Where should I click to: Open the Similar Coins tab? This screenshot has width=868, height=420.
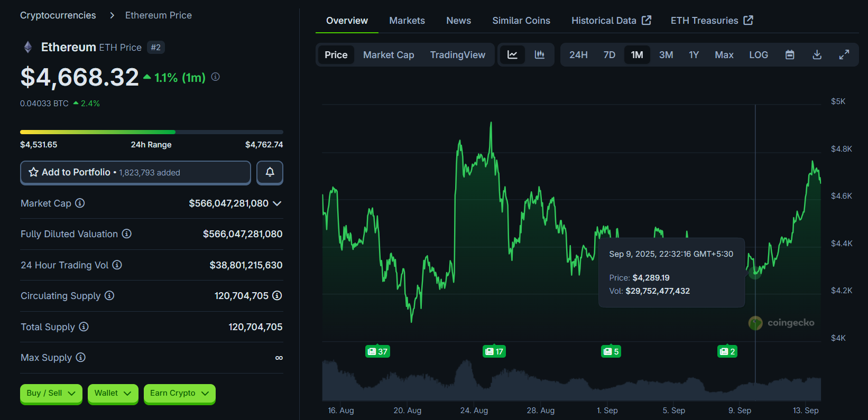pyautogui.click(x=521, y=21)
